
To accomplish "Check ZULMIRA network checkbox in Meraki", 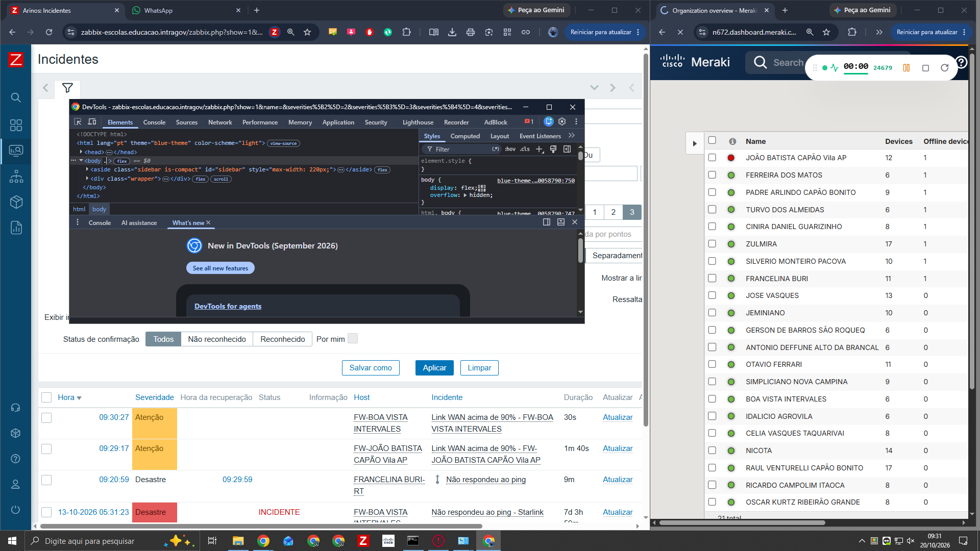I will (x=712, y=244).
